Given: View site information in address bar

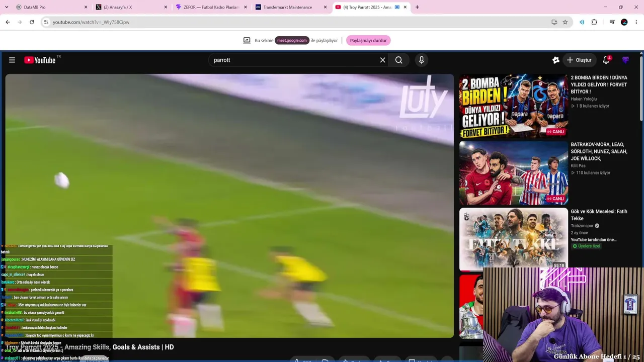Looking at the screenshot, I should (46, 22).
